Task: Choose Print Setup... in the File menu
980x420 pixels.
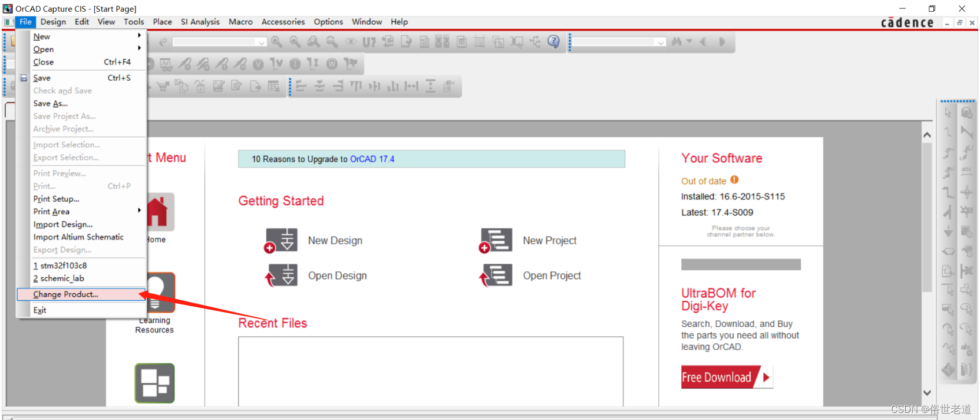Action: click(81, 199)
